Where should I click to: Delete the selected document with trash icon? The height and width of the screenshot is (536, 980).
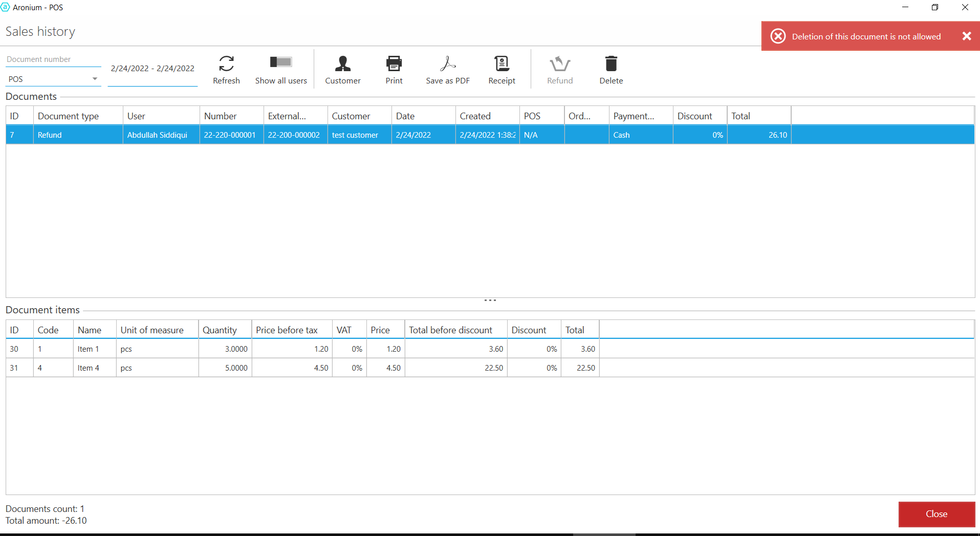coord(611,64)
